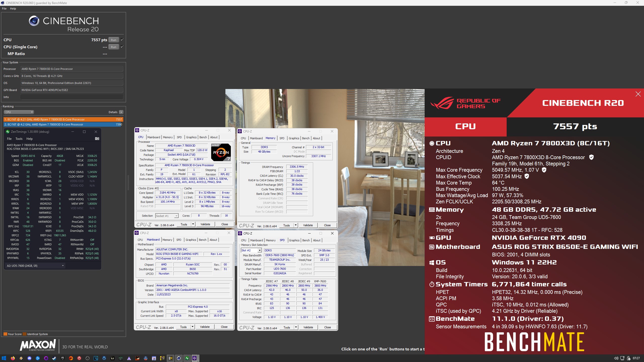Screen dimensions: 644x362
Task: Select ranking row 2 with score 7390
Action: tap(63, 124)
